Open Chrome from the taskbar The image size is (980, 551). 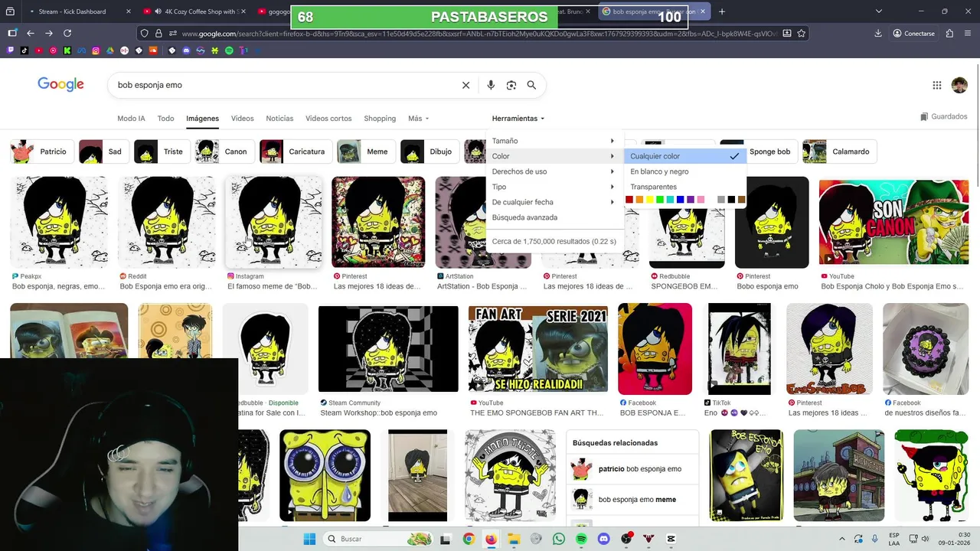click(469, 539)
